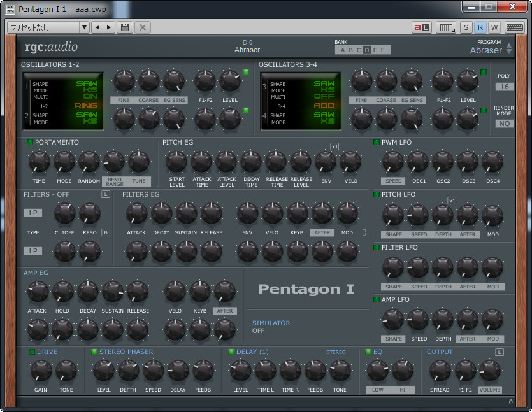
Task: Go to previous preset with left arrow
Action: coord(97,27)
